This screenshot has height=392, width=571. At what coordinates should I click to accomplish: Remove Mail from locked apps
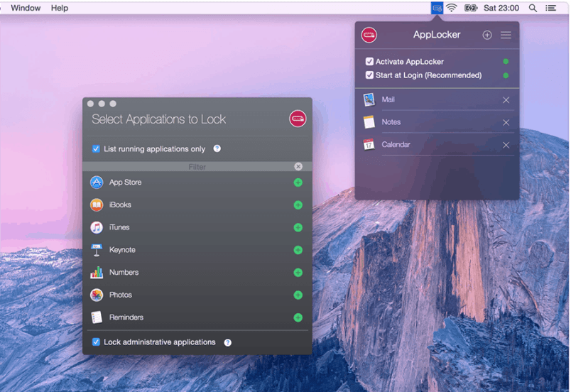506,100
